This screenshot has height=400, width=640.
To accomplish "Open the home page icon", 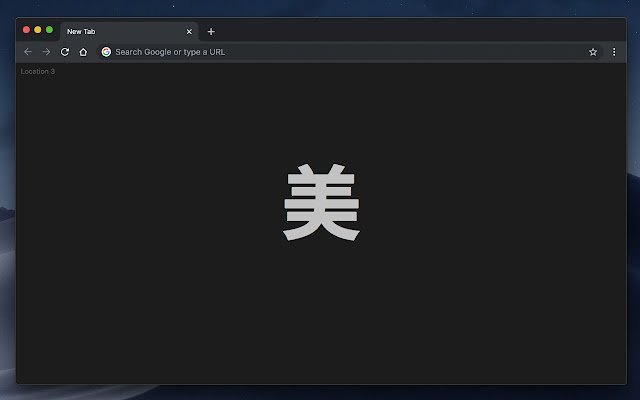I will click(x=83, y=52).
